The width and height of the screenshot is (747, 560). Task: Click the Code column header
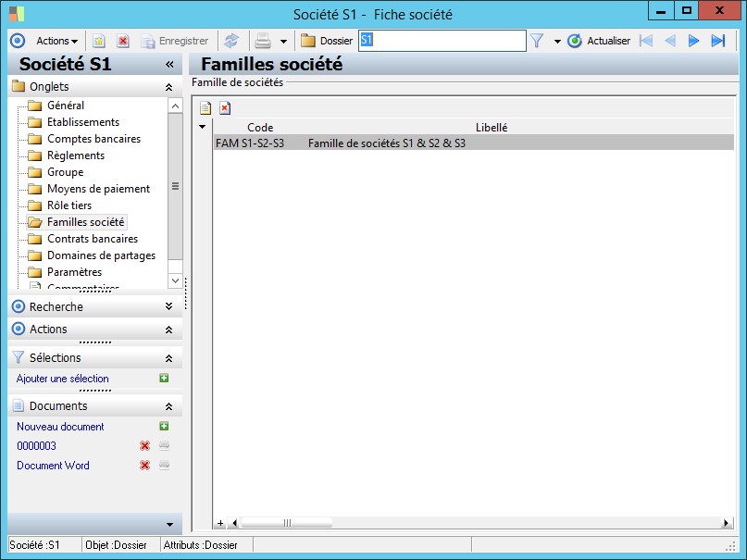[260, 127]
